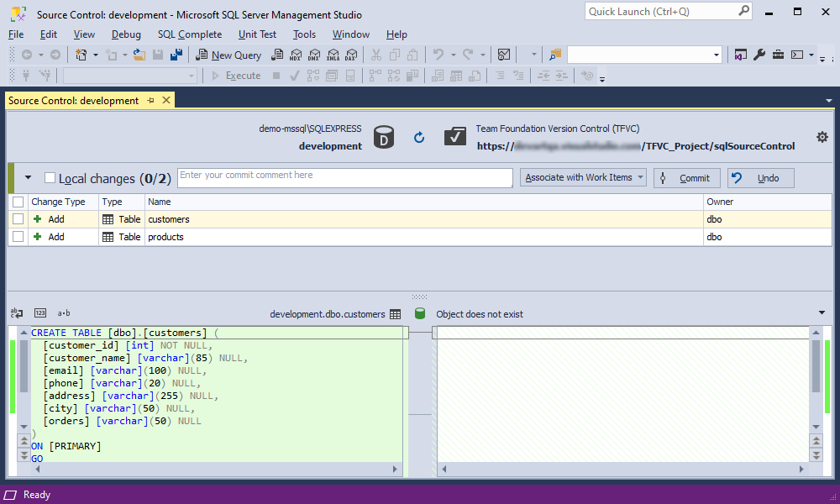Viewport: 840px width, 504px height.
Task: Click the TFVC repository checkmark icon
Action: click(454, 137)
